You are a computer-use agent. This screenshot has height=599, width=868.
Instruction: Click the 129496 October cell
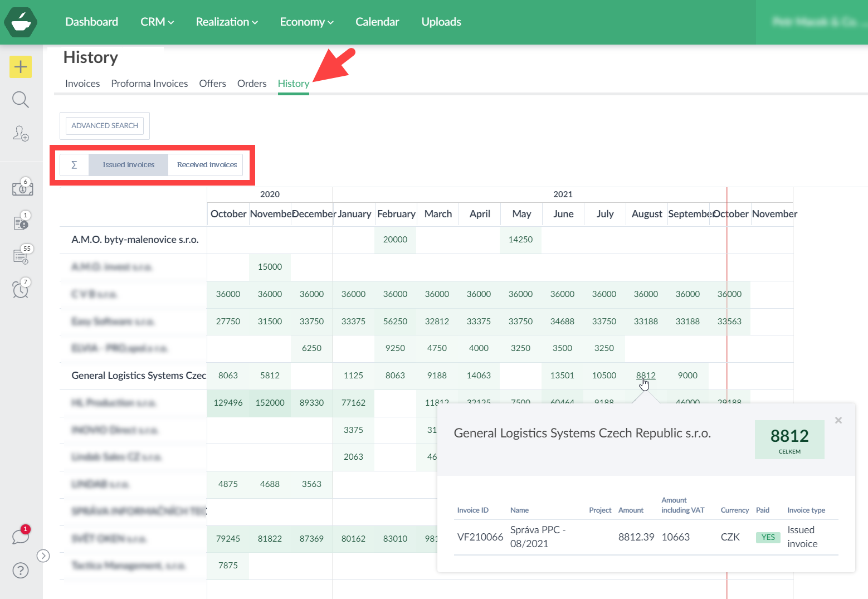(228, 403)
